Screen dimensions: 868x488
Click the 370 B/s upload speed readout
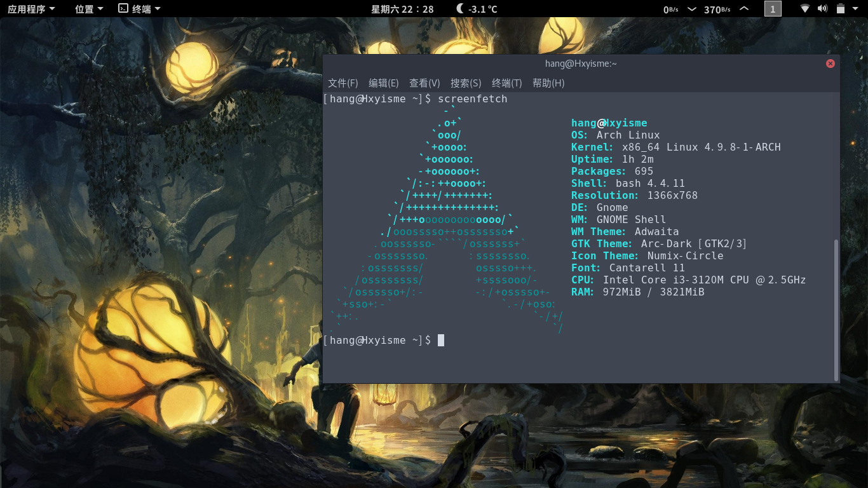[717, 10]
